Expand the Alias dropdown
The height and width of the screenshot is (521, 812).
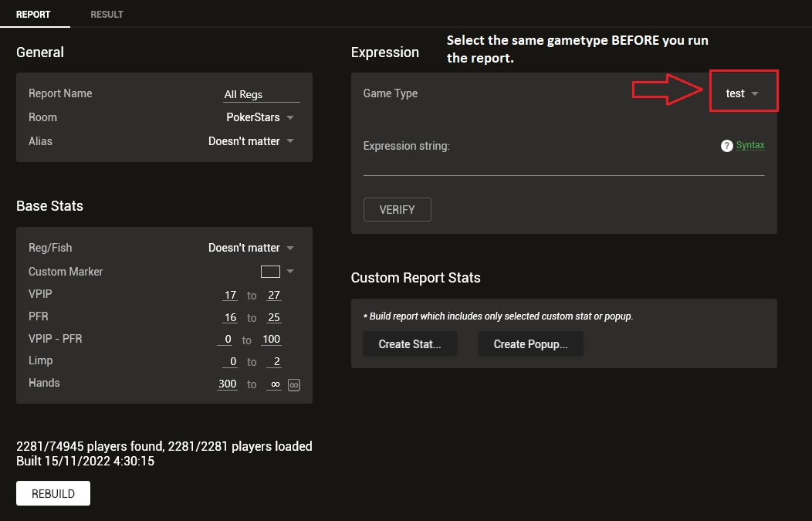[x=251, y=141]
